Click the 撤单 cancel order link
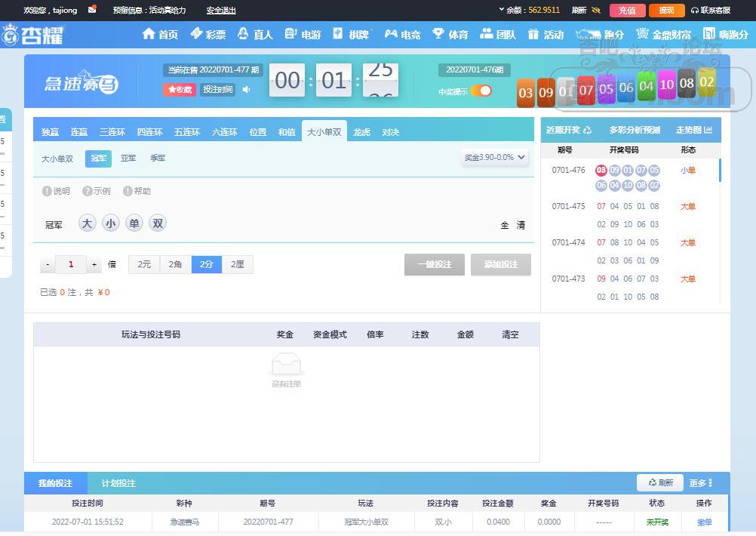756x536 pixels. point(703,522)
